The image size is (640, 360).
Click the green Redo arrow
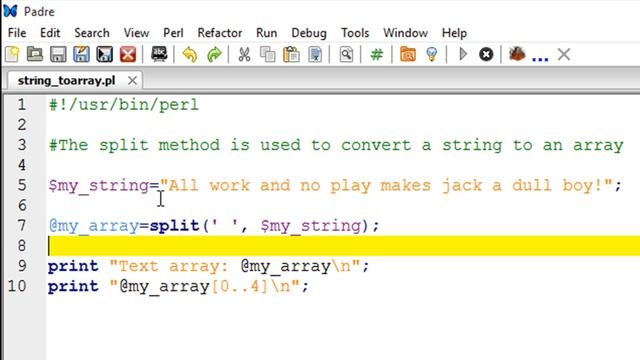[214, 54]
